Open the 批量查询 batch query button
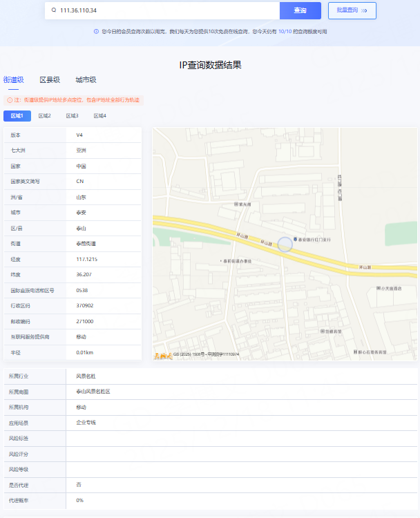This screenshot has height=518, width=420. [x=352, y=10]
